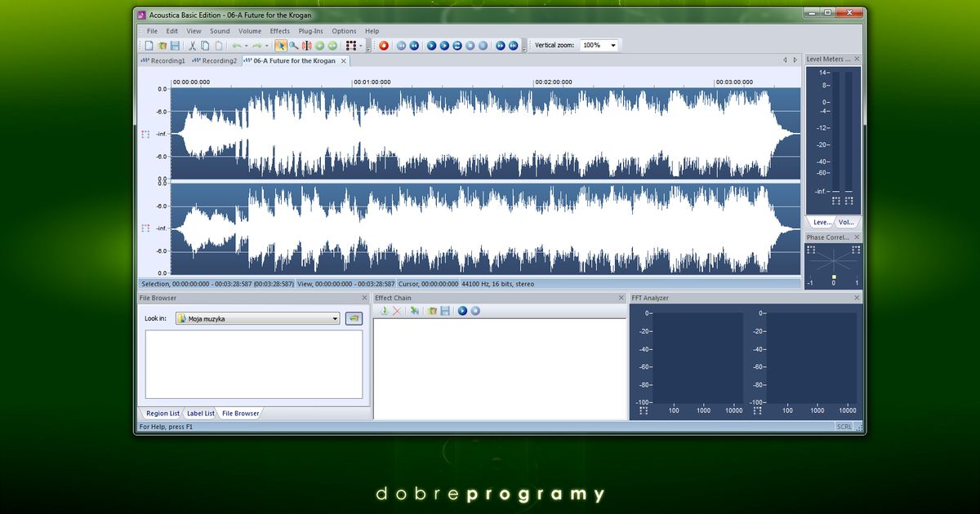Copy the selection using the Copy icon
Screen dimensions: 980x514
tap(206, 46)
